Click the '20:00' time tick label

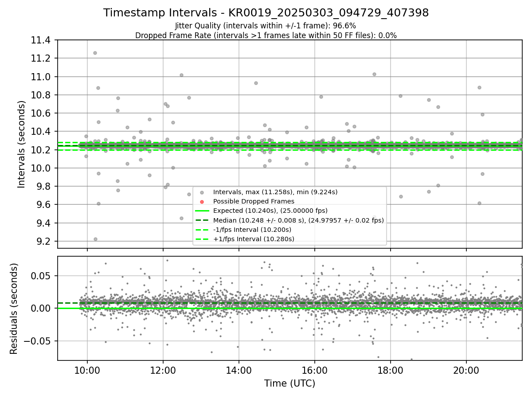[466, 370]
